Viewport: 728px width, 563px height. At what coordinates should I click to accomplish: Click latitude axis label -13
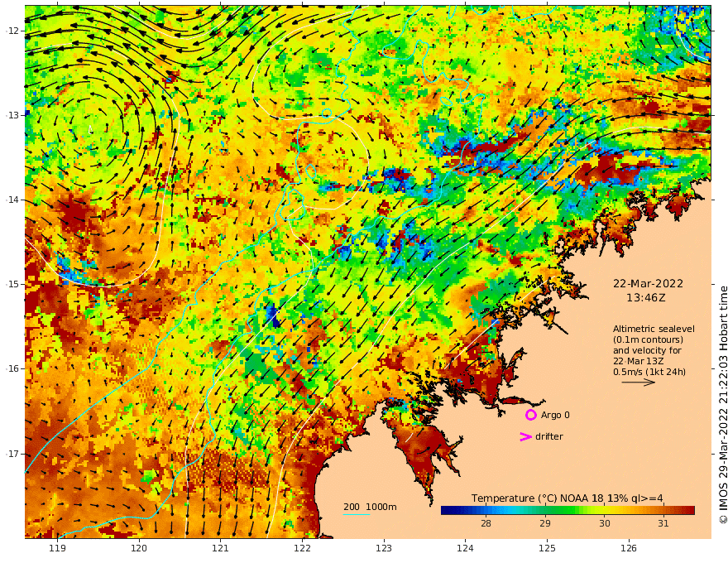12,115
